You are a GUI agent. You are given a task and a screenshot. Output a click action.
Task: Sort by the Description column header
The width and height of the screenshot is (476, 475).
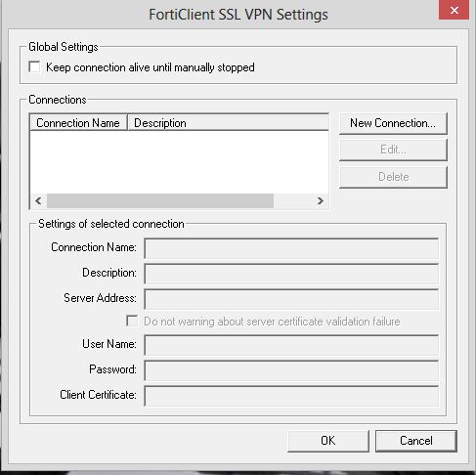coord(228,123)
